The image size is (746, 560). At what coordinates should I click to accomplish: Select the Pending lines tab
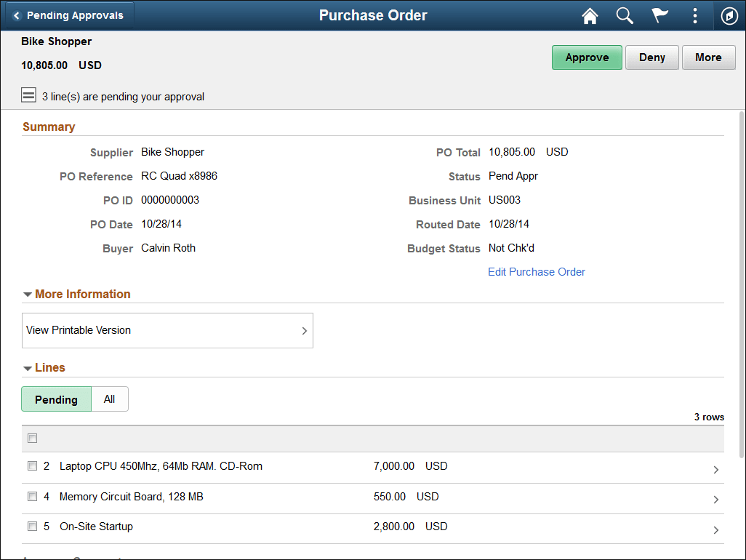coord(56,399)
